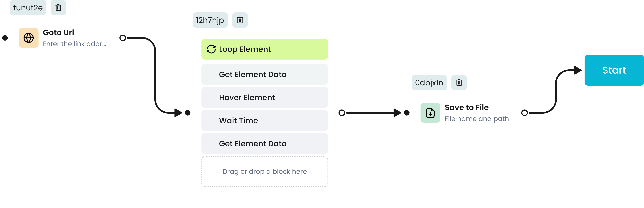Image resolution: width=644 pixels, height=208 pixels.
Task: Select the last Get Element Data block
Action: [264, 144]
